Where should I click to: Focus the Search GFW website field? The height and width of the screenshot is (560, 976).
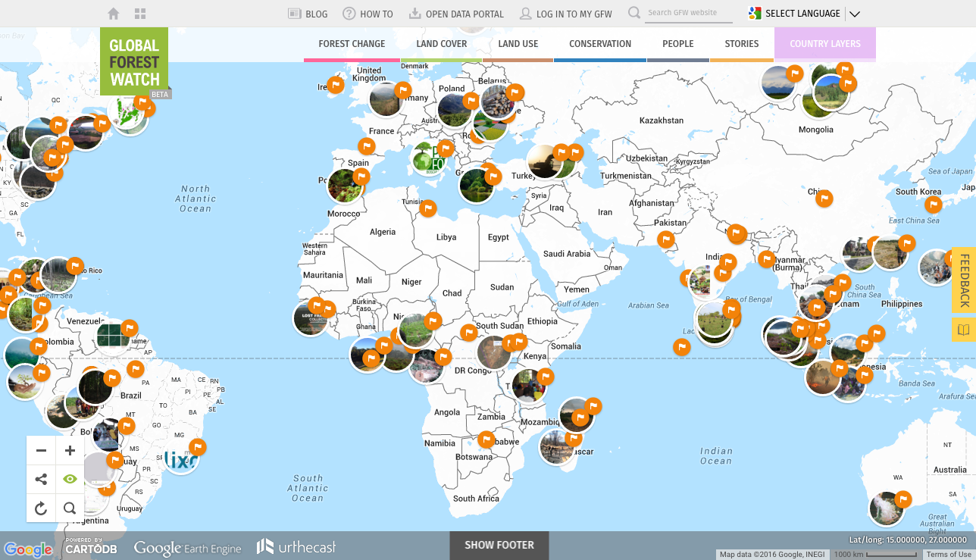(689, 13)
